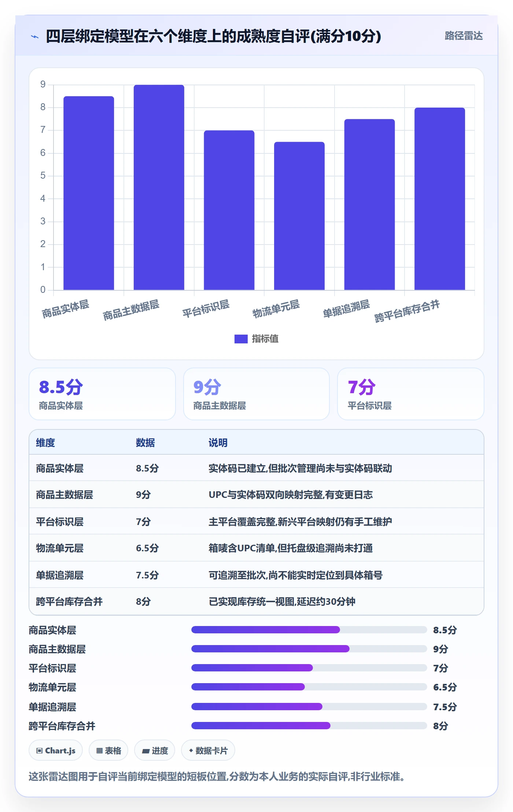Click the icon inside the Chart.js chip
Image resolution: width=513 pixels, height=812 pixels.
point(40,751)
